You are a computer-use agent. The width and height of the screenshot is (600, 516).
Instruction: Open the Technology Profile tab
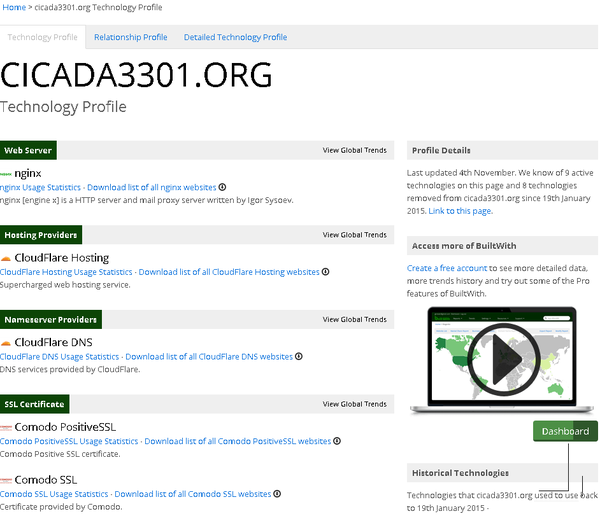pos(42,37)
